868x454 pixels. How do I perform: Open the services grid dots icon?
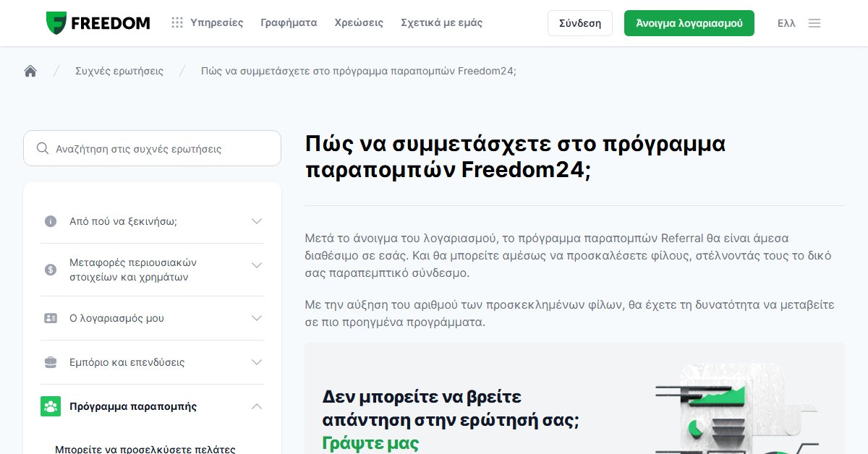pyautogui.click(x=177, y=22)
